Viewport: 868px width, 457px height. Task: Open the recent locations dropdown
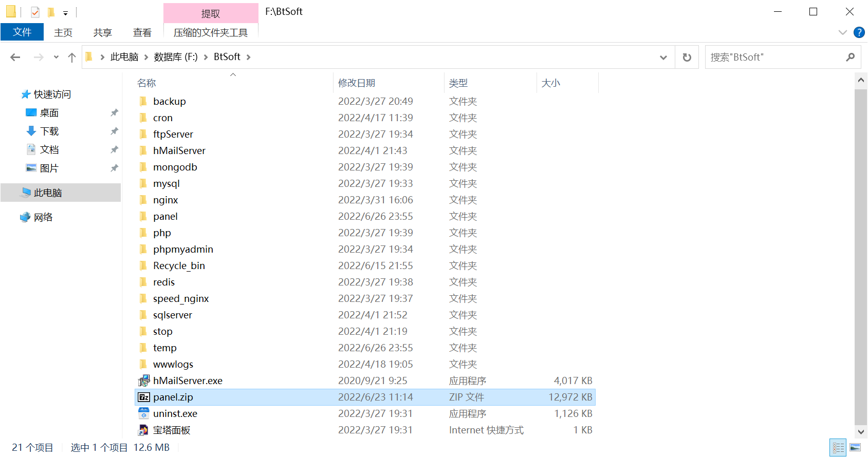56,57
